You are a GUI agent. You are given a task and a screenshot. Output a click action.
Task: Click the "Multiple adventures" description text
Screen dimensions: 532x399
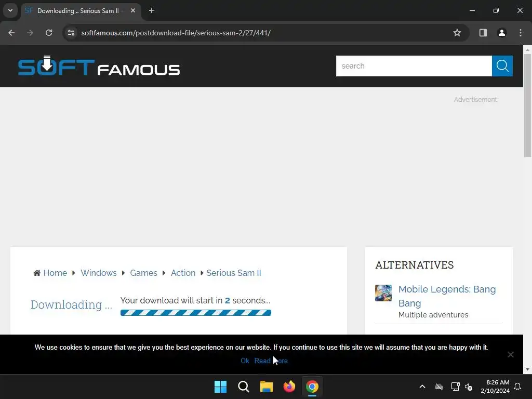coord(433,315)
